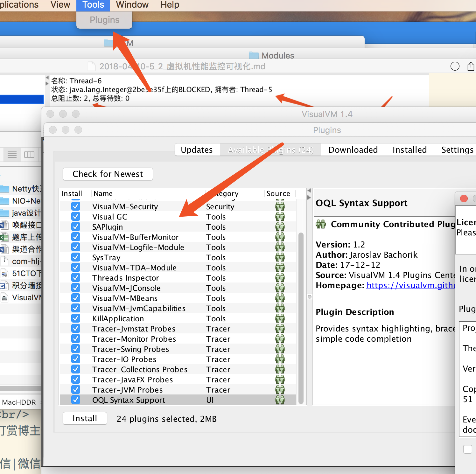The width and height of the screenshot is (476, 474).
Task: Expand split pane with right arrow
Action: click(309, 198)
